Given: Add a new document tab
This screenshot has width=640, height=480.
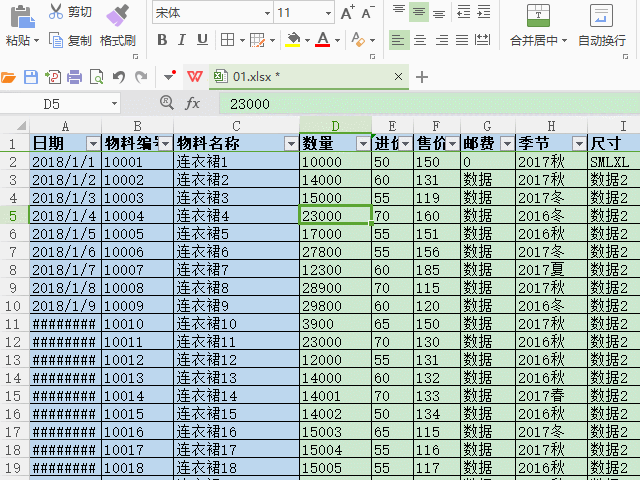Looking at the screenshot, I should coord(422,77).
